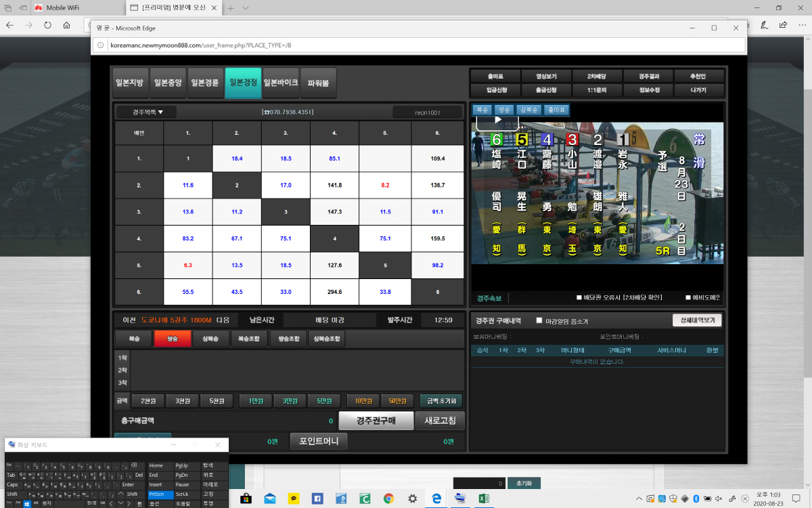
Task: Play the race video stream
Action: tap(497, 120)
